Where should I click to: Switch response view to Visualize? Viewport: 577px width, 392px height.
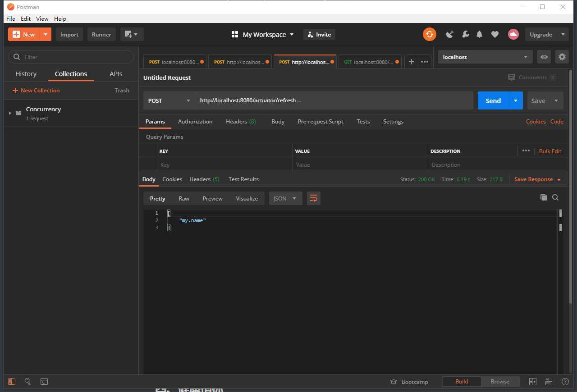[x=247, y=198]
